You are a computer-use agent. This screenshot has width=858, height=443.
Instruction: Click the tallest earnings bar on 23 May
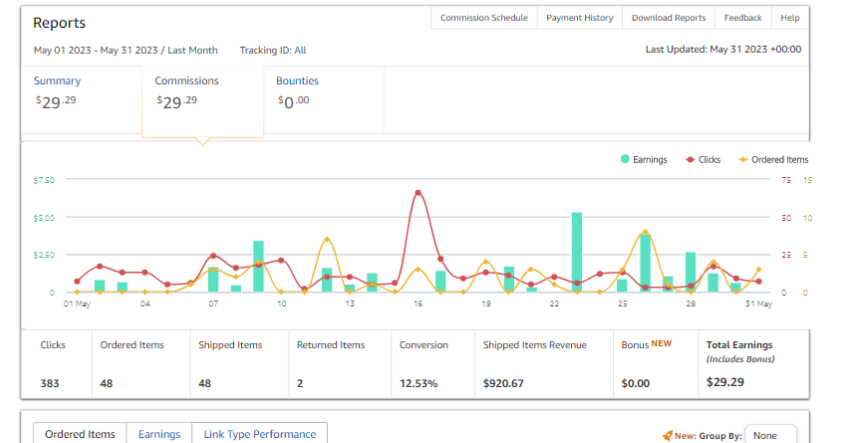[577, 252]
